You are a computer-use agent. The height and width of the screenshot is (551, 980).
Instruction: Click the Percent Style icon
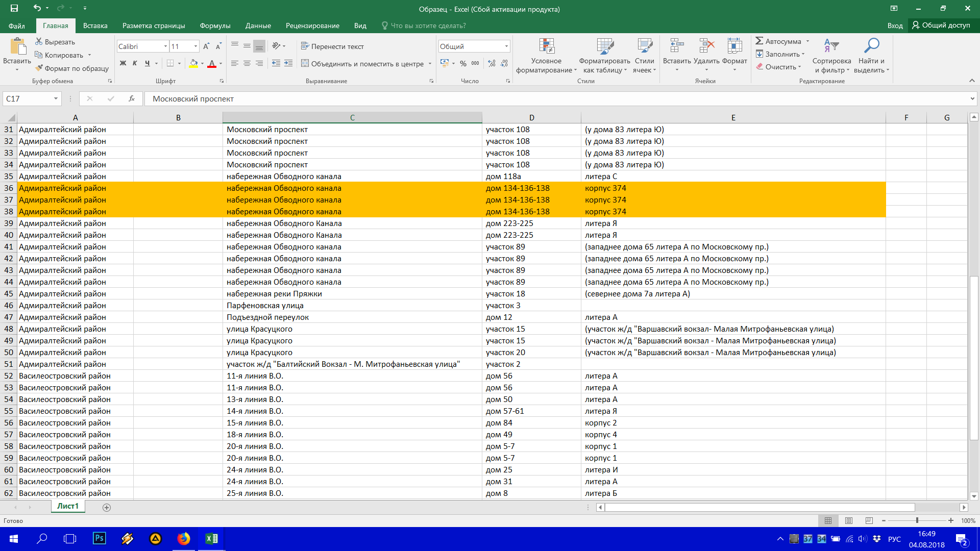[463, 63]
